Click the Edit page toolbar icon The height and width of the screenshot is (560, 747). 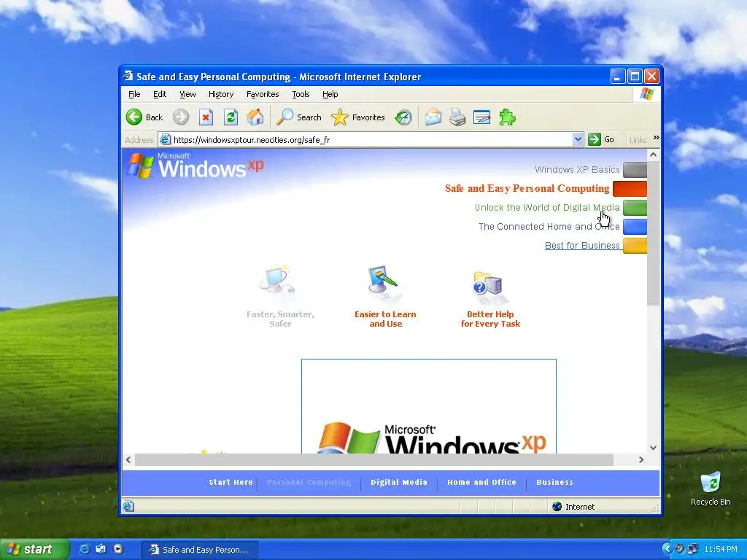click(481, 117)
